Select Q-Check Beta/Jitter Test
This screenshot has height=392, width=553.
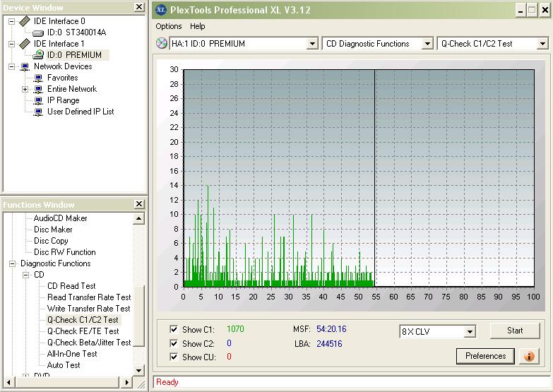click(89, 343)
